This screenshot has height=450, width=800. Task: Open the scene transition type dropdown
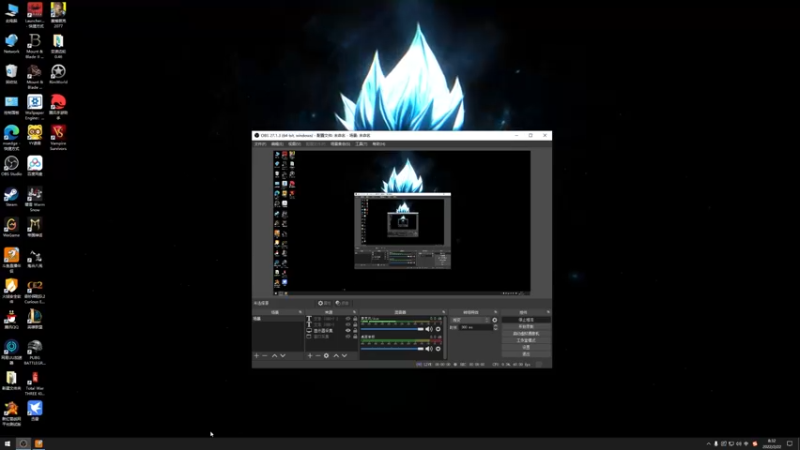470,320
